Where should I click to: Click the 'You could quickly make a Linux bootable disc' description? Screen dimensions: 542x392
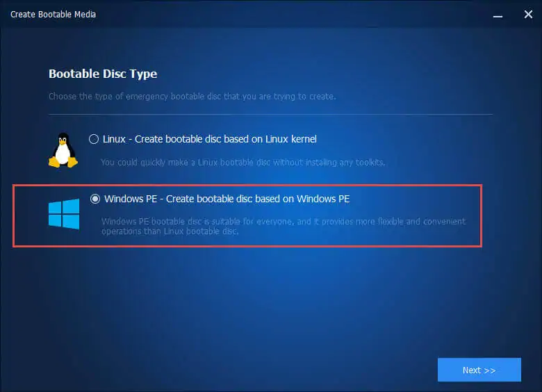coord(243,163)
